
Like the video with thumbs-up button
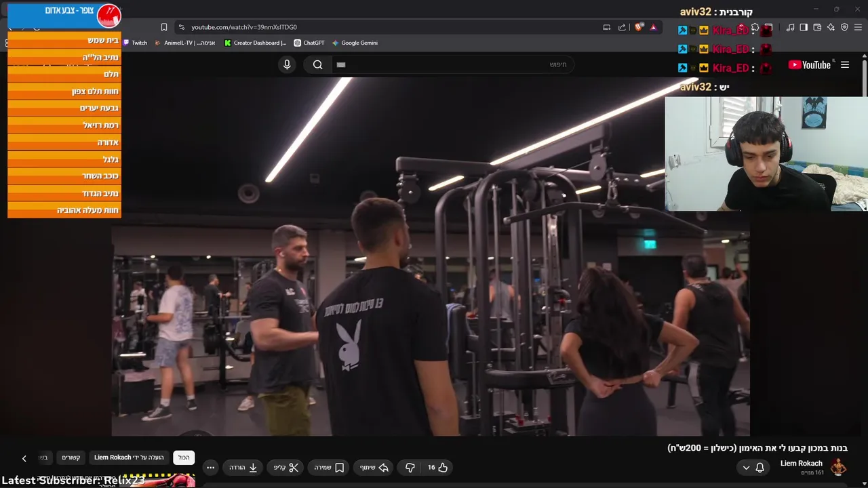point(437,468)
